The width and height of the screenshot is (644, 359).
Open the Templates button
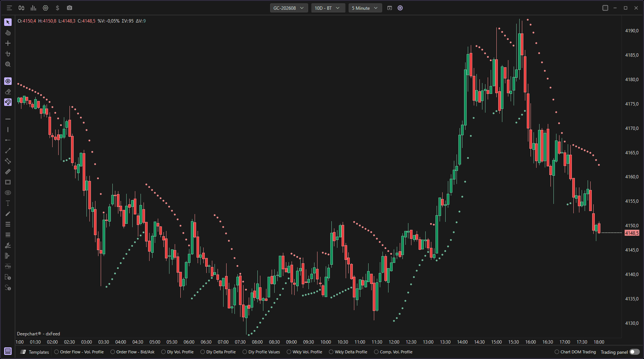click(35, 352)
